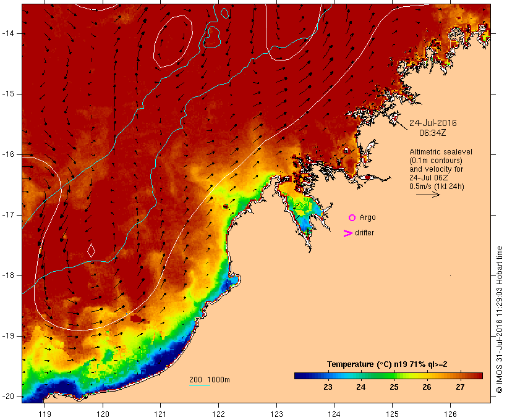Click the -19 latitude axis label
The height and width of the screenshot is (420, 507).
pos(8,336)
